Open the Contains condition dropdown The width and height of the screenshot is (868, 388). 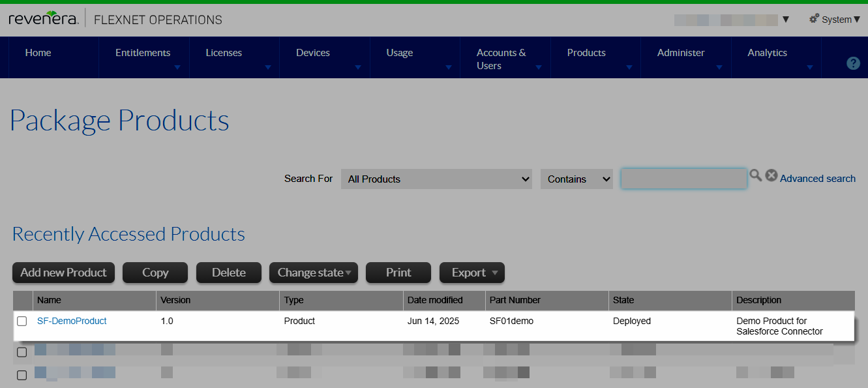(576, 179)
